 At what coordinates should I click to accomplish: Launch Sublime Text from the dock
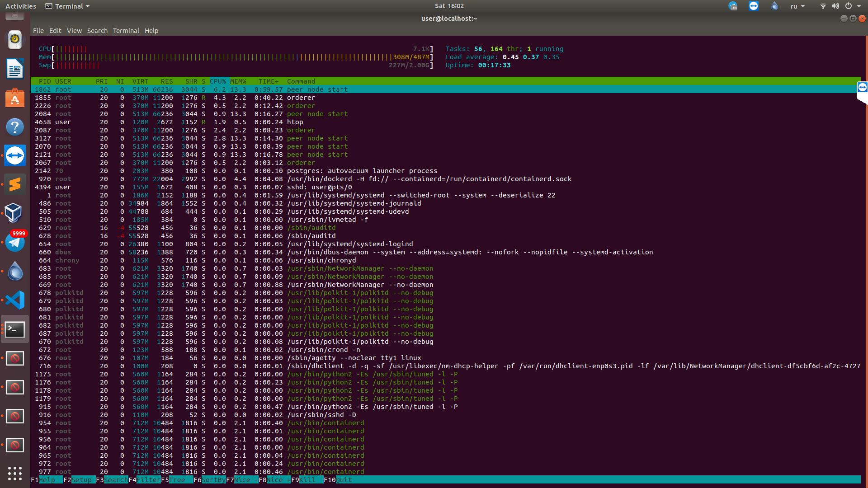[x=15, y=184]
